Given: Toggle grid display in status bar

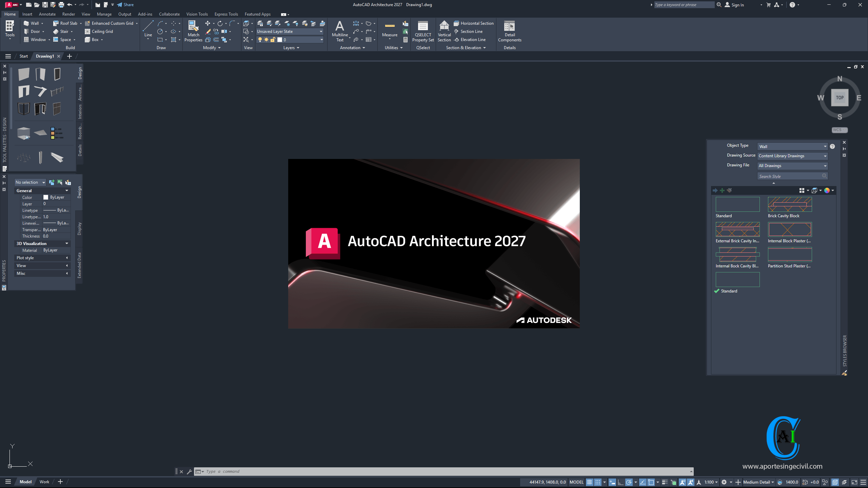Looking at the screenshot, I should click(589, 482).
